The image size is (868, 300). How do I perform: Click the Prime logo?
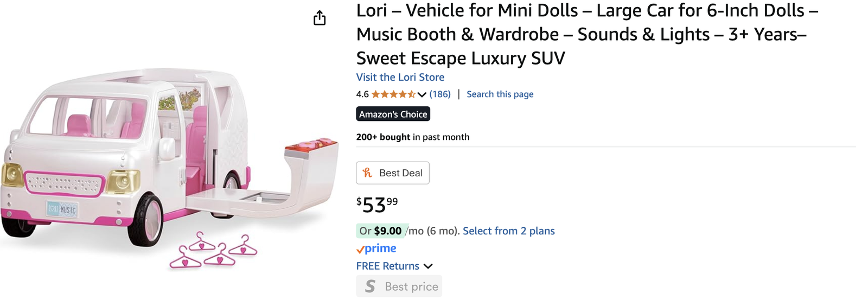click(x=380, y=248)
